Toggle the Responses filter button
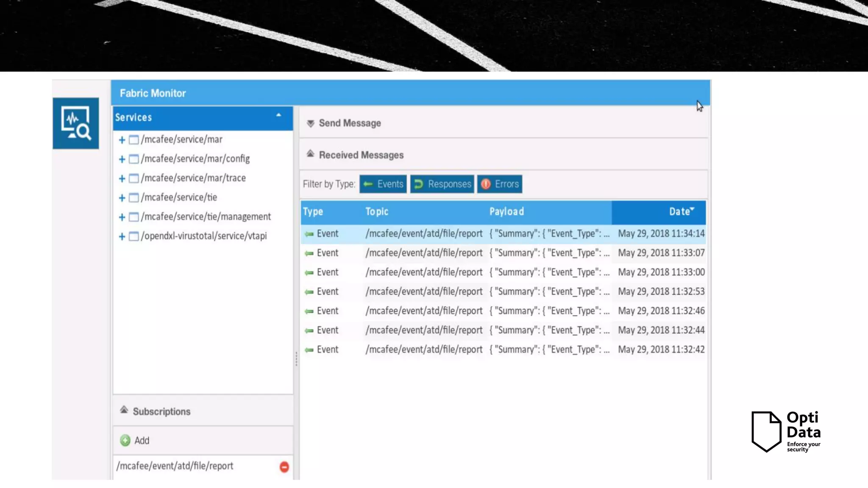The image size is (868, 488). coord(442,184)
